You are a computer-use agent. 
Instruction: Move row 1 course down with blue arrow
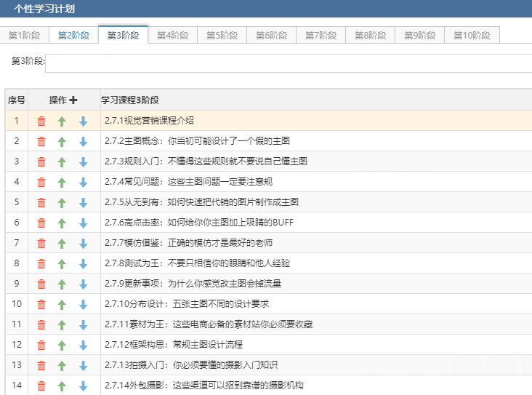point(83,121)
